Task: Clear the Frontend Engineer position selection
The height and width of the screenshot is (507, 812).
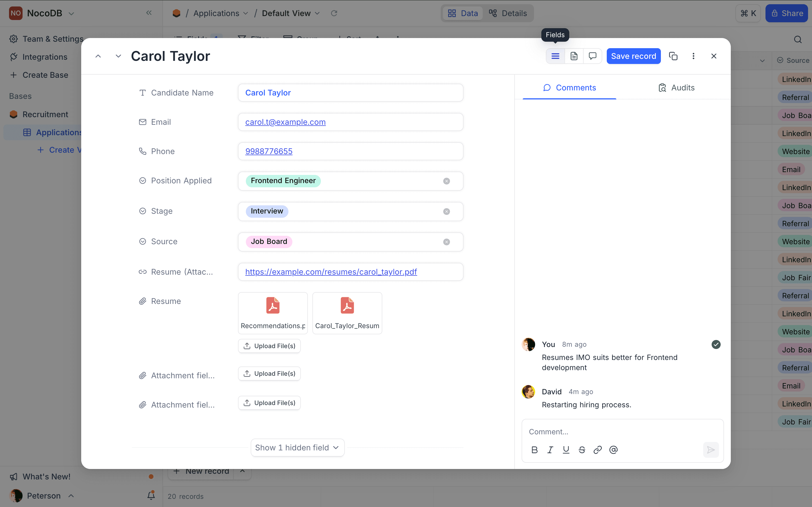Action: tap(446, 181)
